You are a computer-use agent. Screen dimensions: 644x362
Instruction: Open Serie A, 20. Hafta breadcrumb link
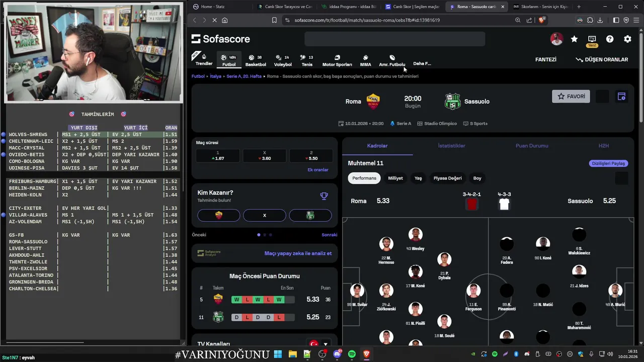pyautogui.click(x=244, y=76)
